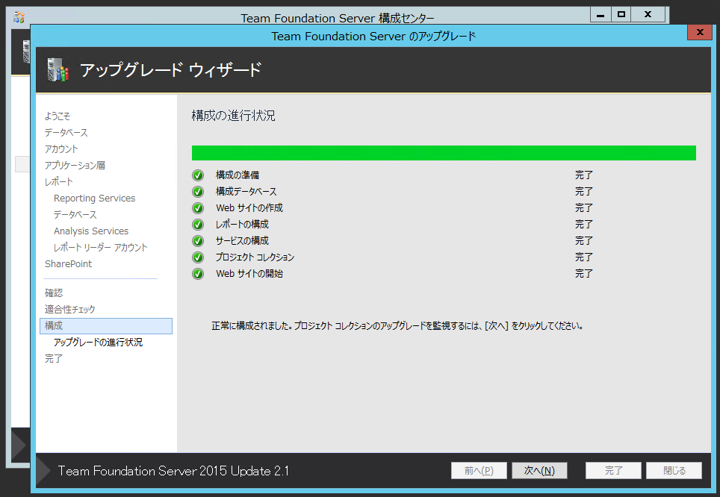Click the check icon beside レポートの構成
The width and height of the screenshot is (720, 497).
198,225
